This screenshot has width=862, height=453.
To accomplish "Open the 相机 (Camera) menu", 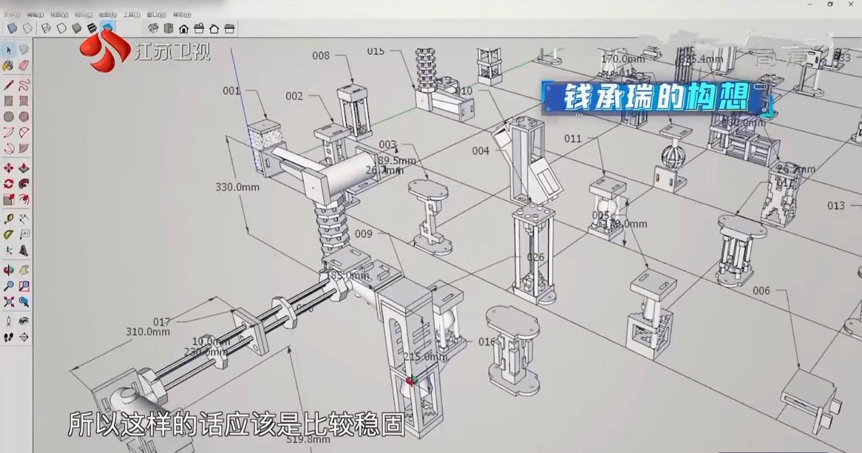I will [x=83, y=14].
